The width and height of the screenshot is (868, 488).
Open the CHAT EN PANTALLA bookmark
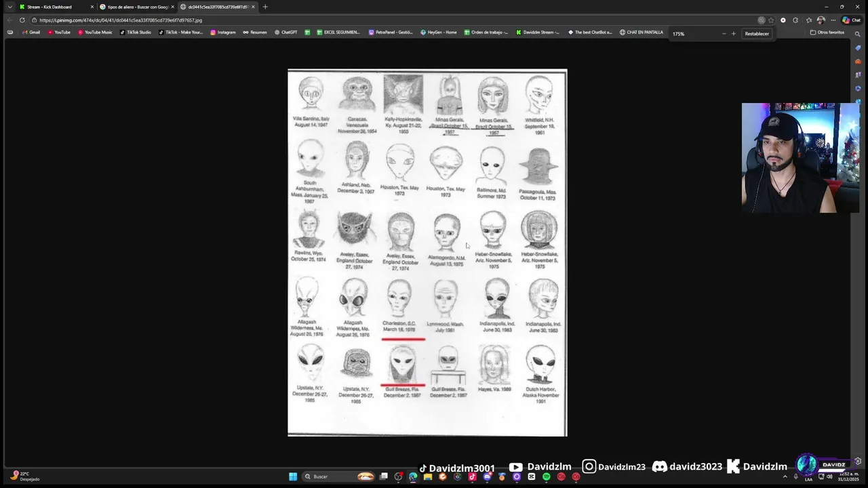click(642, 33)
